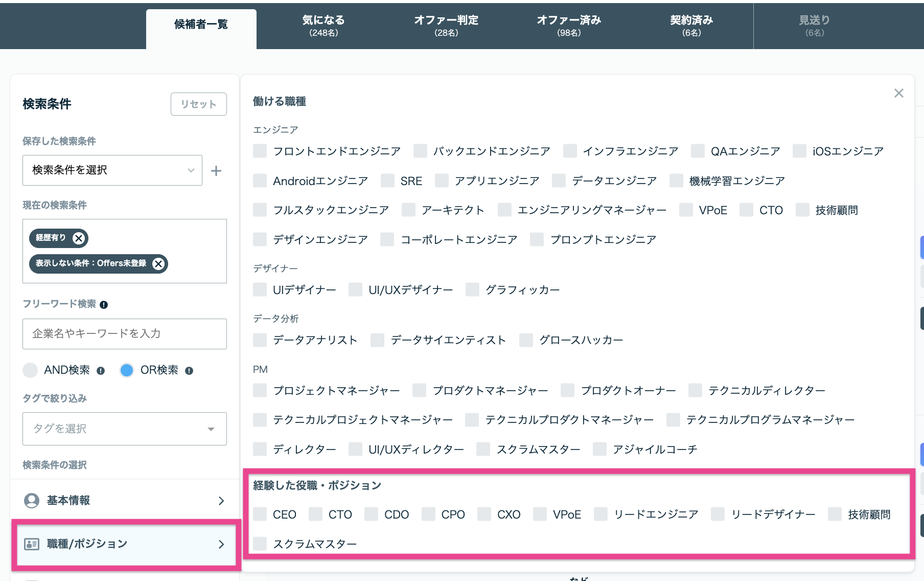Check UIデザイナー checkbox
Viewport: 924px width, 581px height.
pos(260,289)
